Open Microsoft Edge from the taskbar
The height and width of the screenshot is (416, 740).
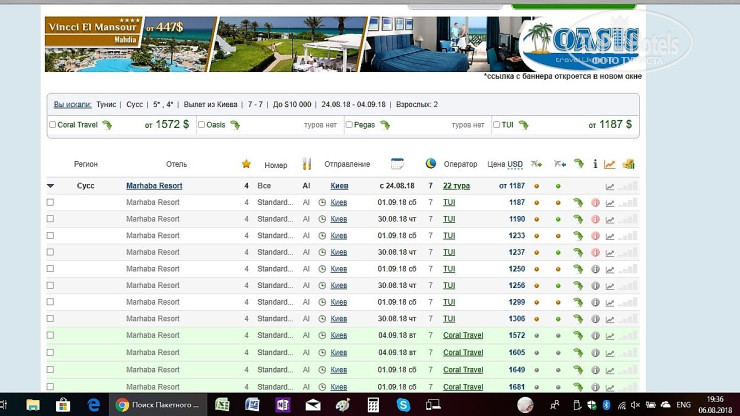click(x=94, y=405)
